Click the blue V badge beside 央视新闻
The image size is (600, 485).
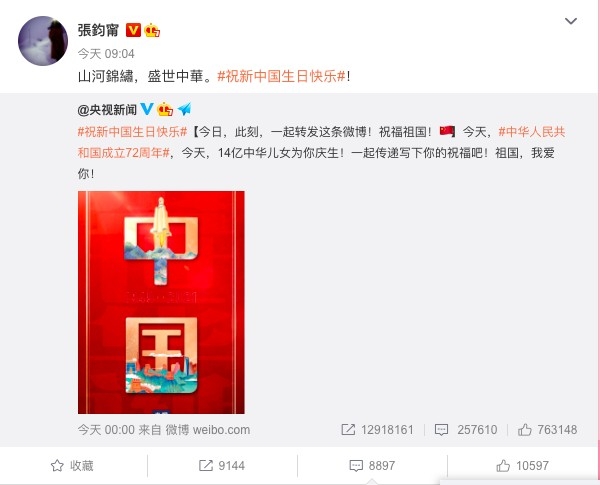coord(147,109)
